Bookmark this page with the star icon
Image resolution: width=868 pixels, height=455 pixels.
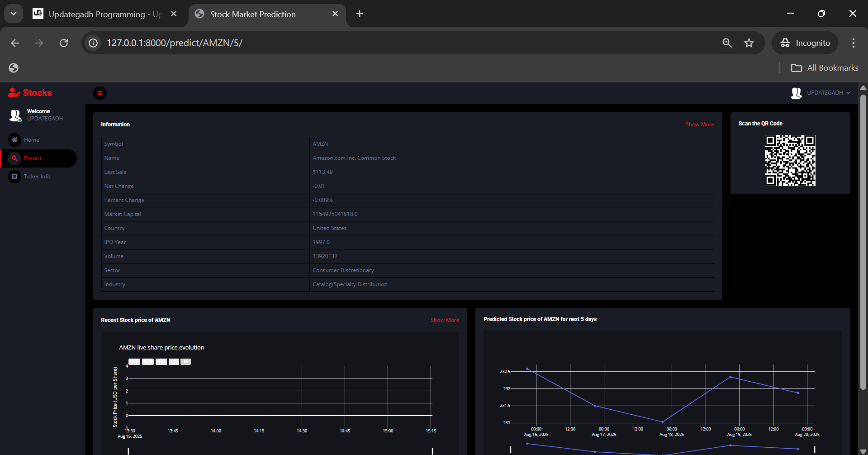point(749,43)
